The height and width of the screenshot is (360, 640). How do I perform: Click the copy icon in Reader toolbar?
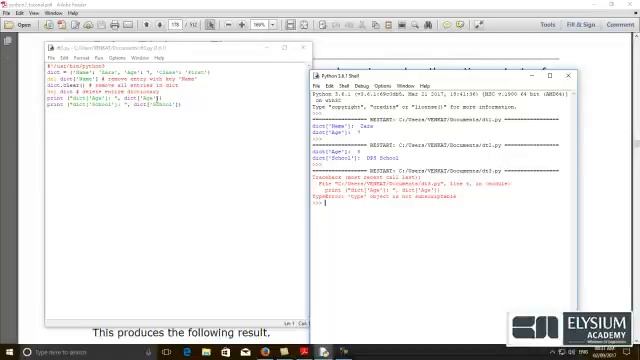click(x=376, y=25)
